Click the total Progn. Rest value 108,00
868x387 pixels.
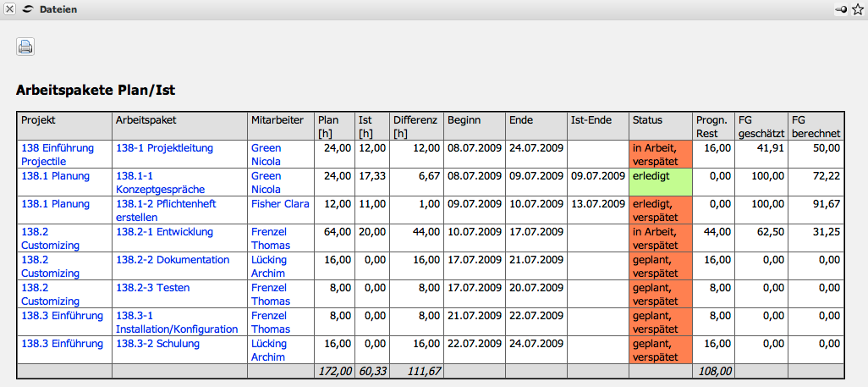click(x=714, y=371)
